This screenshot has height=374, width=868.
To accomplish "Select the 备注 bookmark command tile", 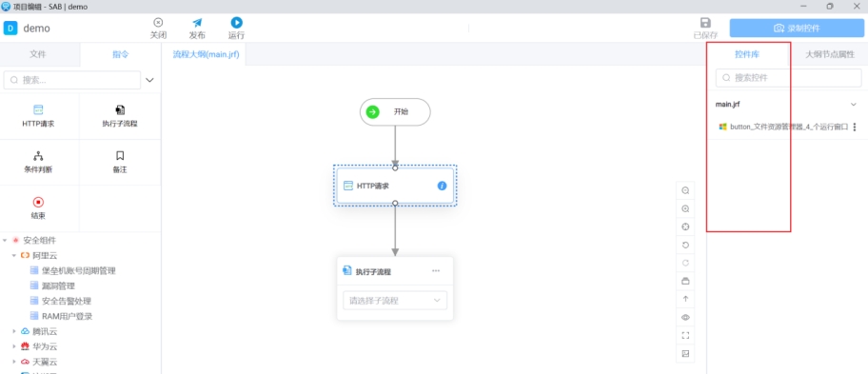I will click(x=120, y=162).
